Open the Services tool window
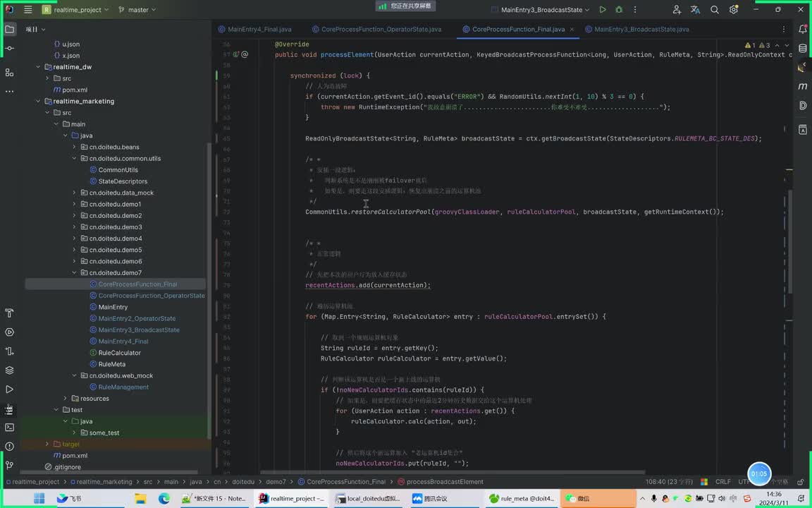Screen dimensions: 812x508 (9, 332)
